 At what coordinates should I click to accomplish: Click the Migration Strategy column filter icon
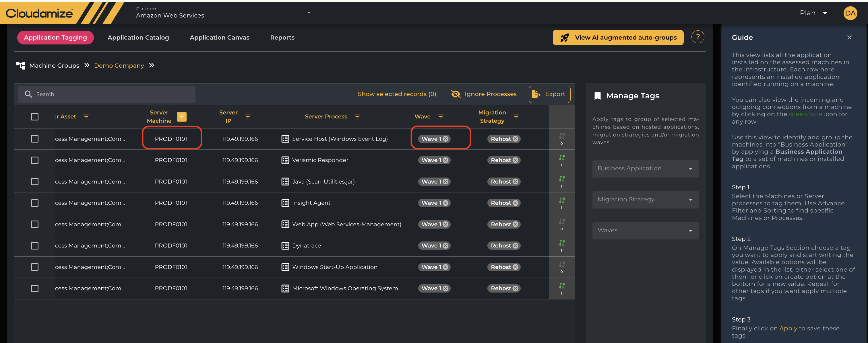516,116
